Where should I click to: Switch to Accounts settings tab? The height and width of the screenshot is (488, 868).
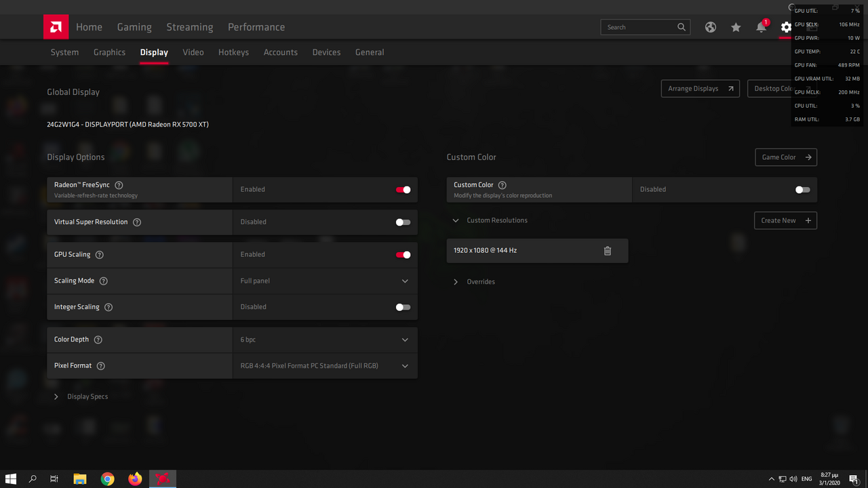coord(281,52)
